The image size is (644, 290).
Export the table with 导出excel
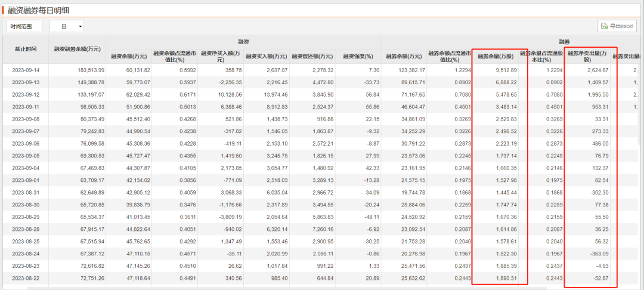click(x=617, y=26)
